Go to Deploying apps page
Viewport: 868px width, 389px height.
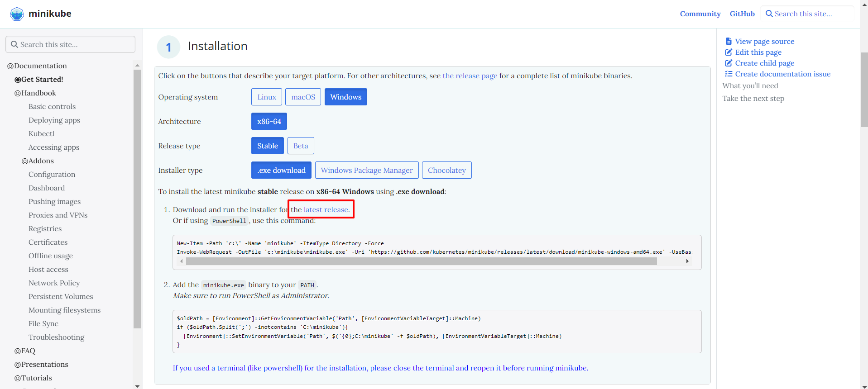click(54, 120)
